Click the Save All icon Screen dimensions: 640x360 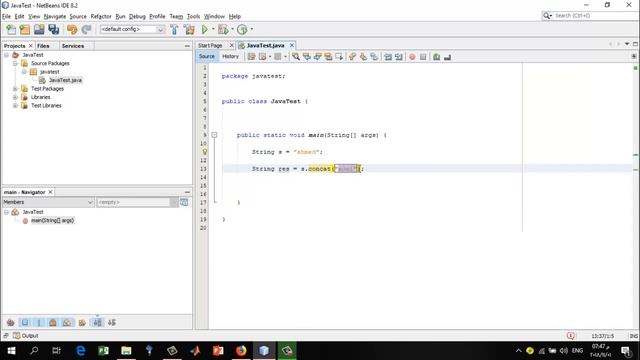pos(54,29)
